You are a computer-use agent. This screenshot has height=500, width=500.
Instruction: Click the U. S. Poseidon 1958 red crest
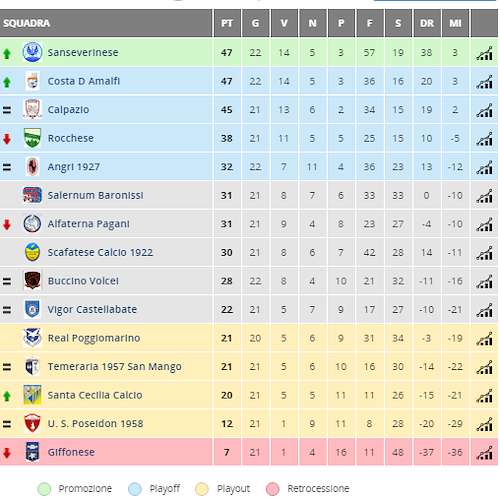(x=32, y=423)
